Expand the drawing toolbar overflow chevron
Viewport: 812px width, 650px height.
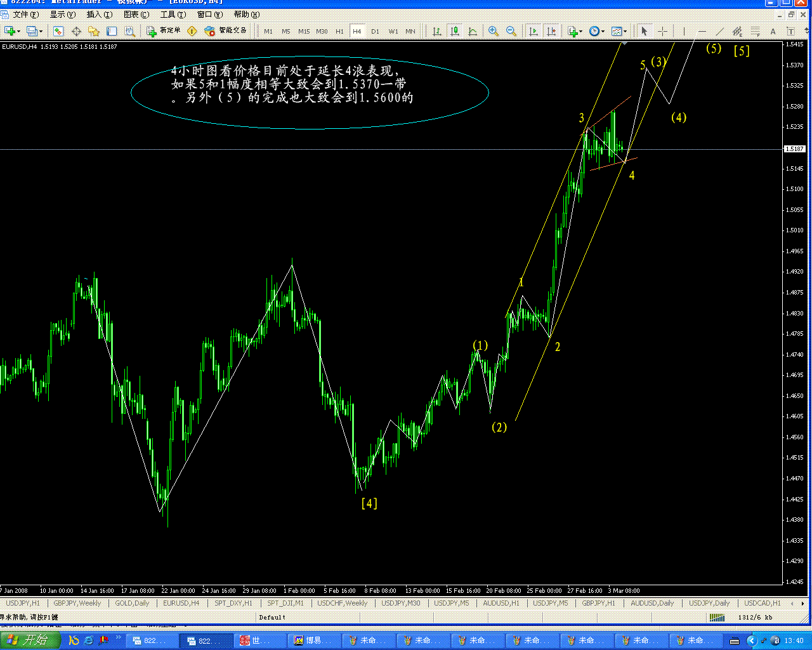[806, 30]
